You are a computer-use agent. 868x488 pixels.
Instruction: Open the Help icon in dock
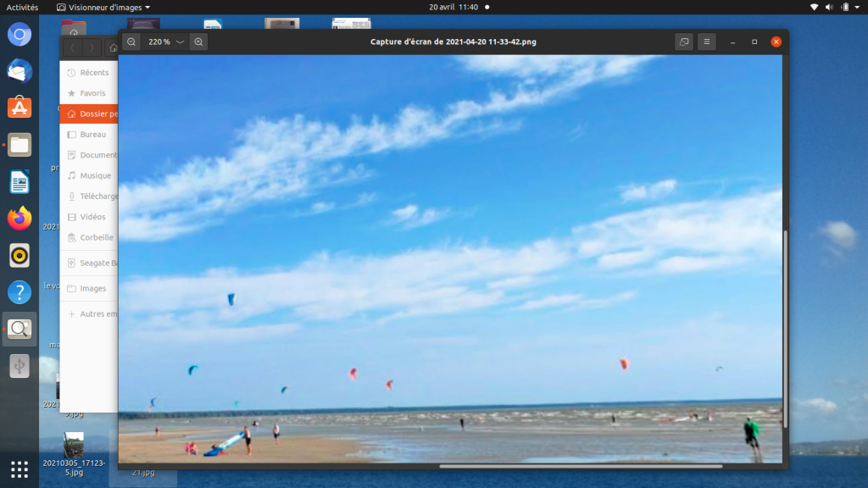[x=19, y=292]
